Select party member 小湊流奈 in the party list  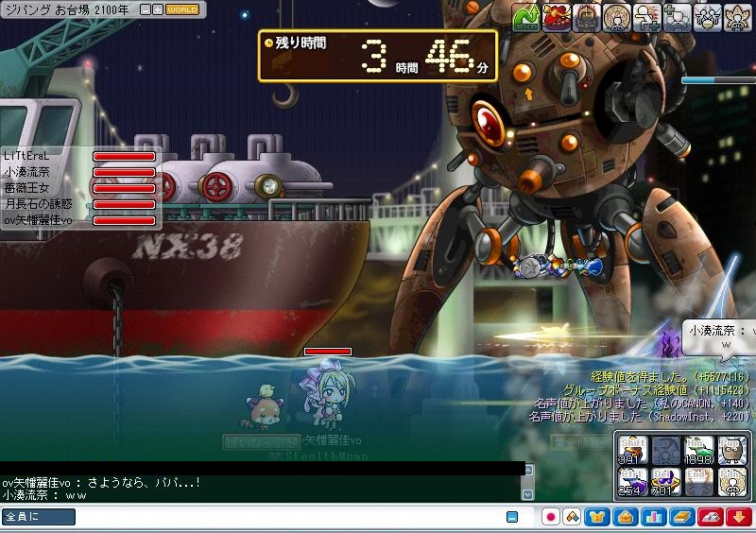[x=26, y=172]
